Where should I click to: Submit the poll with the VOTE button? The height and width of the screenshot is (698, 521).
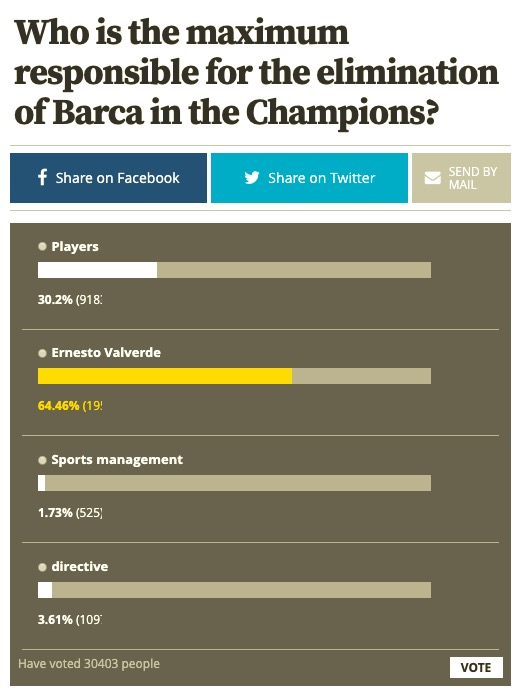tap(476, 667)
